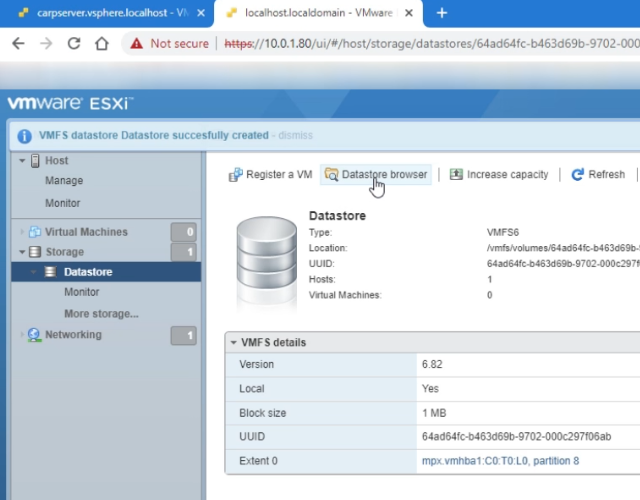This screenshot has height=500, width=640.
Task: Click the address bar URL field
Action: [x=432, y=43]
